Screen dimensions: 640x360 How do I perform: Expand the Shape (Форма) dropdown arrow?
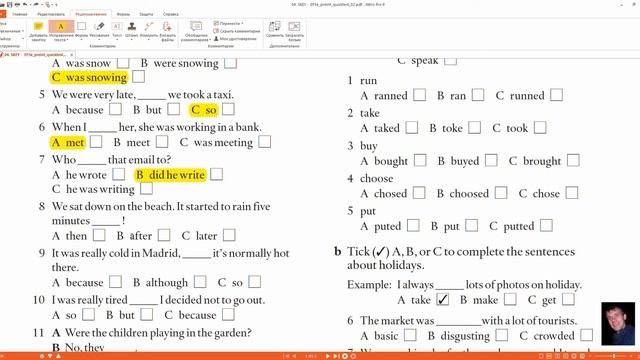(82, 40)
